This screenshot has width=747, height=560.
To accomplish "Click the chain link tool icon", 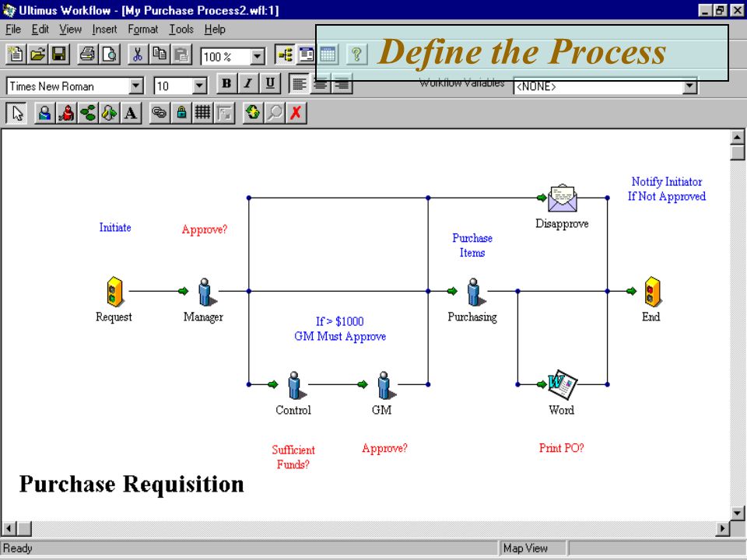I will 160,114.
